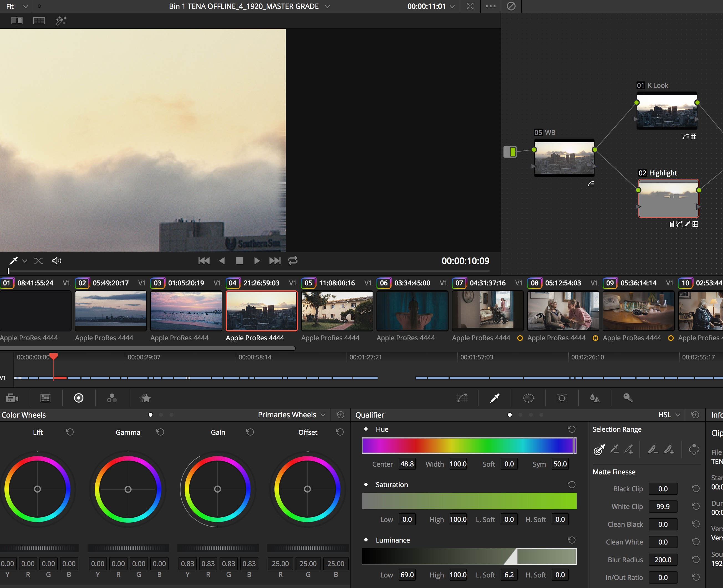Toggle split screen view icon
Viewport: 723px width, 588px height.
[39, 21]
